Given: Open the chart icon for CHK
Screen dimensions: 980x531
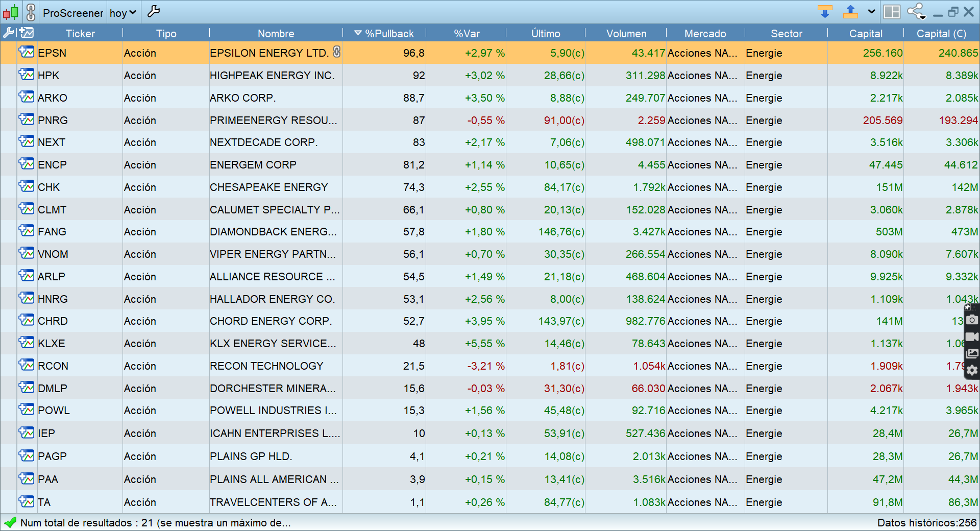Looking at the screenshot, I should click(27, 186).
